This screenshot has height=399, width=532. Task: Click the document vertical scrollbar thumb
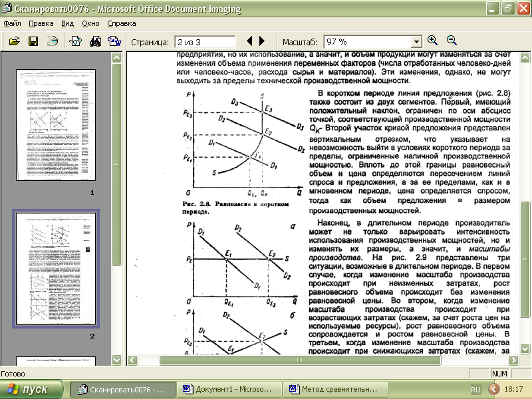click(525, 259)
